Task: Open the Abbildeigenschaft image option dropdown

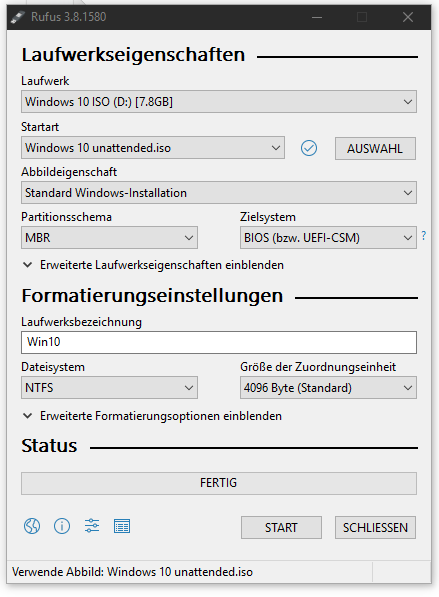Action: pyautogui.click(x=219, y=193)
